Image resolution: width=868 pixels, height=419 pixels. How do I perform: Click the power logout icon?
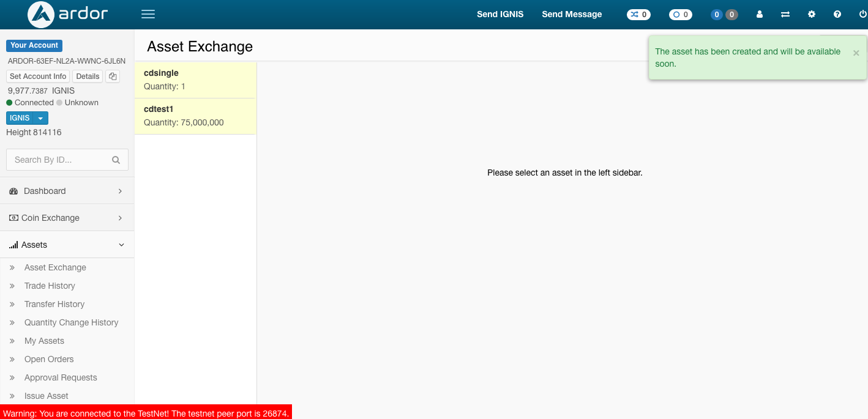click(862, 14)
